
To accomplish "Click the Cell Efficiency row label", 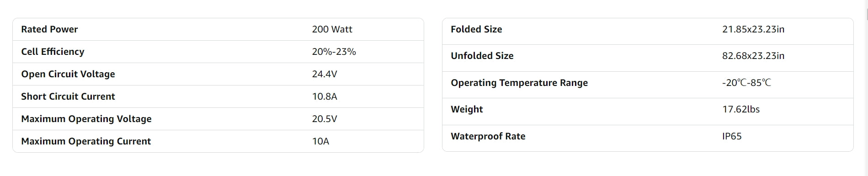I will tap(53, 52).
